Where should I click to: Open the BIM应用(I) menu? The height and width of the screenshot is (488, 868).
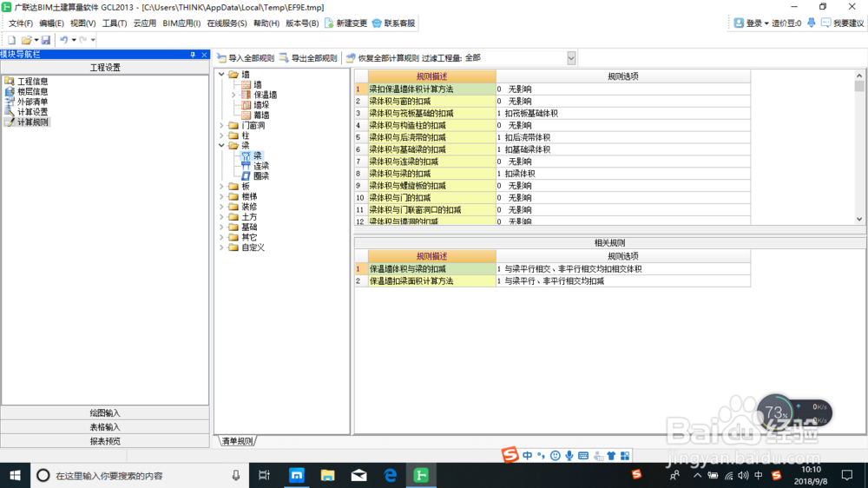(181, 23)
